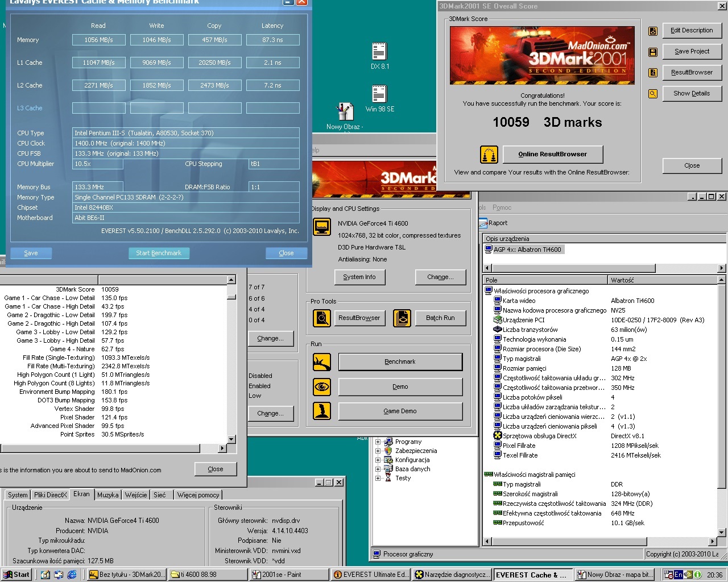Open the Pomoc menu in EVEREST
Screen dimensions: 728x582
click(502, 207)
